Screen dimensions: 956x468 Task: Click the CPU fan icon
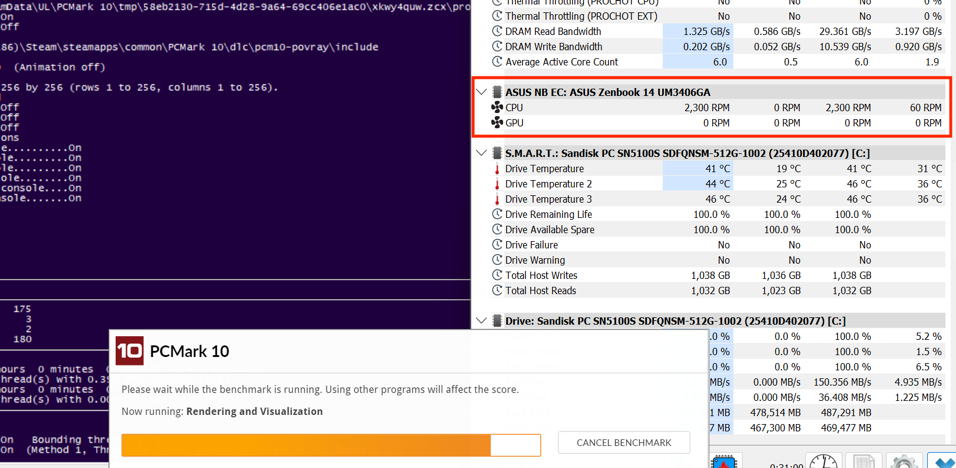497,108
